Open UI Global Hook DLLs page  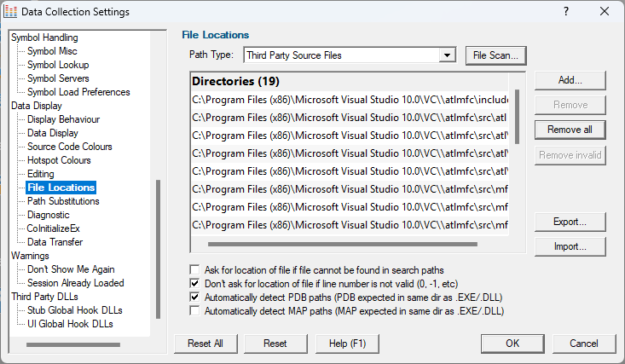70,324
